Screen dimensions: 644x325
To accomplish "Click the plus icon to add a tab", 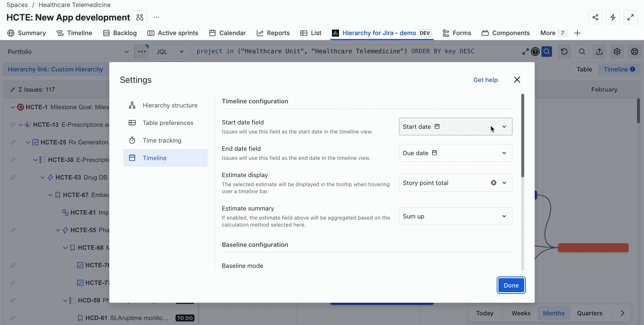I will (577, 33).
